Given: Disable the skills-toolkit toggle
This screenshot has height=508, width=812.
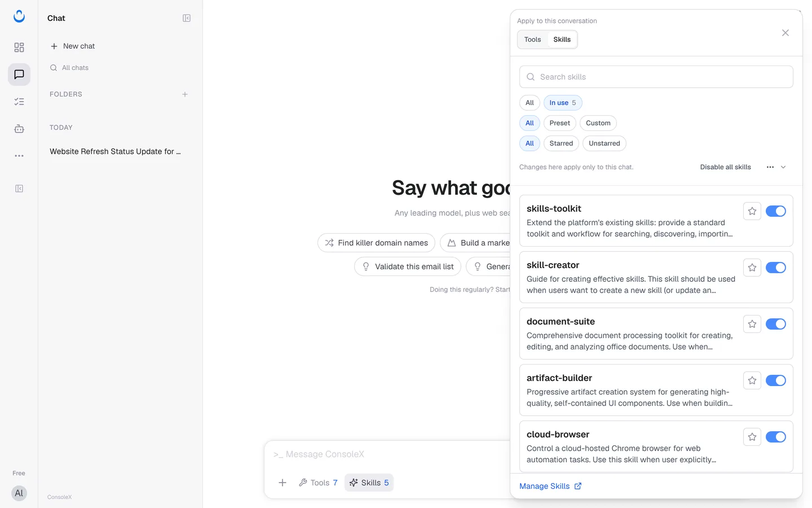Looking at the screenshot, I should (x=776, y=211).
